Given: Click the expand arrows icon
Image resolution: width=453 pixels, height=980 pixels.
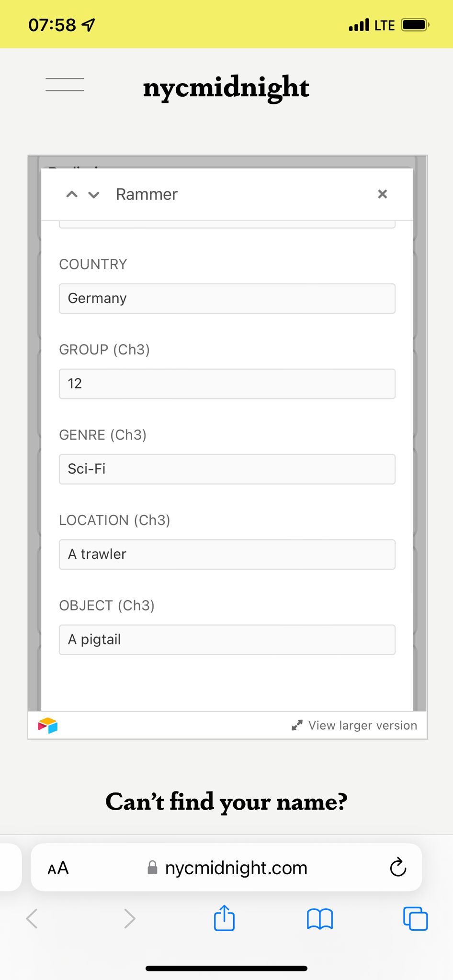Looking at the screenshot, I should [297, 725].
